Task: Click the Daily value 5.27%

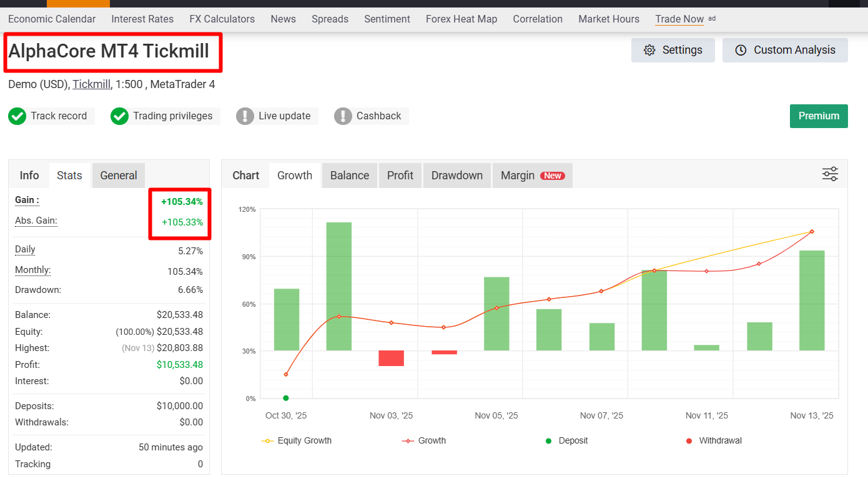Action: tap(190, 251)
